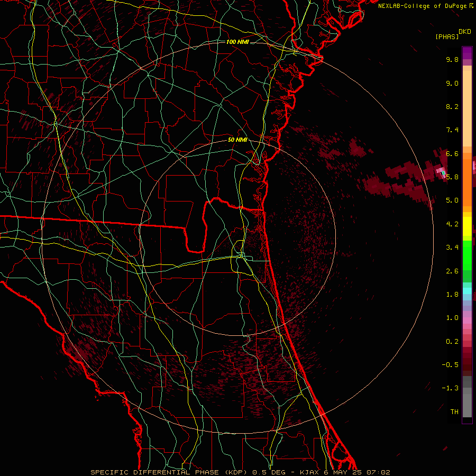Click the -0.5 scale value
The image size is (476, 476).
[450, 365]
